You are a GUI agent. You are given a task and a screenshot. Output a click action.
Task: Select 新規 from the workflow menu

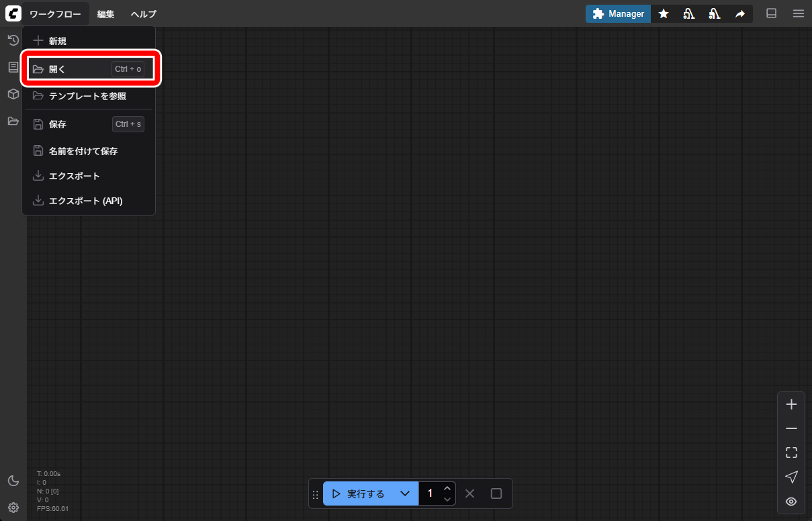click(x=89, y=41)
